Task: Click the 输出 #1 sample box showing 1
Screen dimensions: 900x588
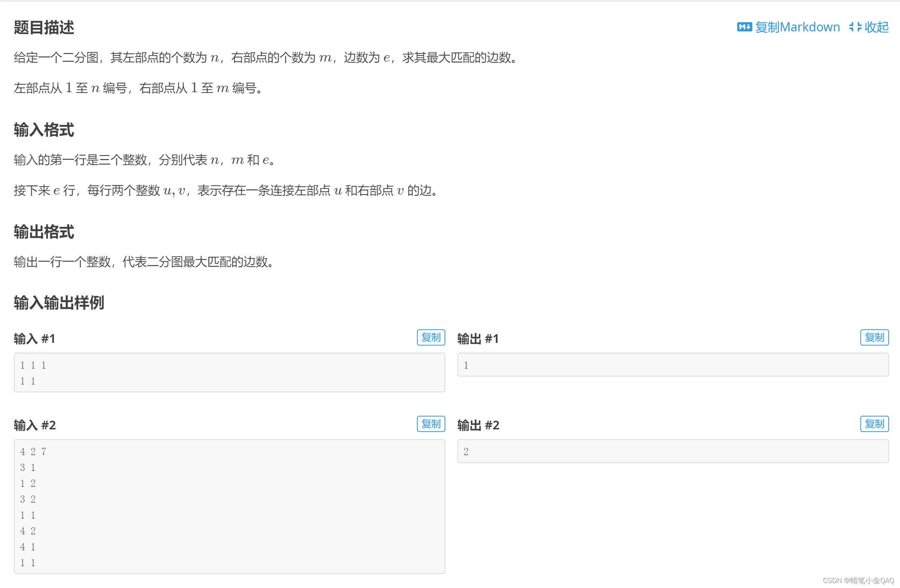Action: pos(673,365)
